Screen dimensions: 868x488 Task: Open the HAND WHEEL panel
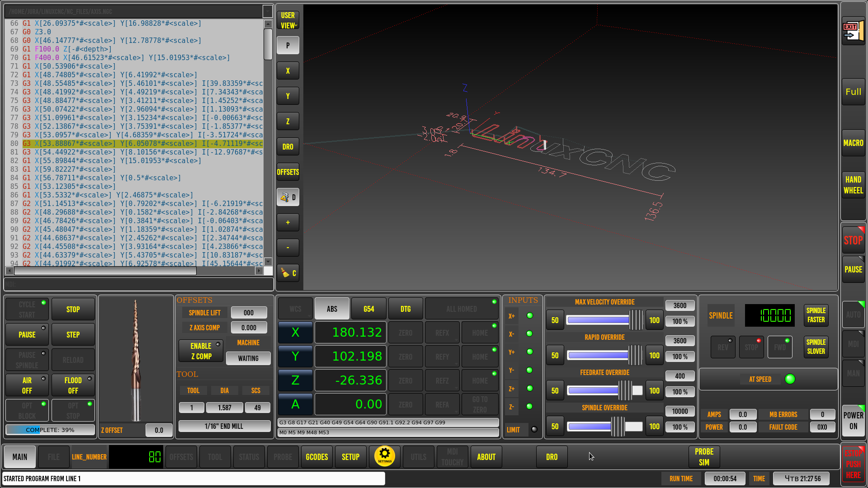pyautogui.click(x=853, y=185)
